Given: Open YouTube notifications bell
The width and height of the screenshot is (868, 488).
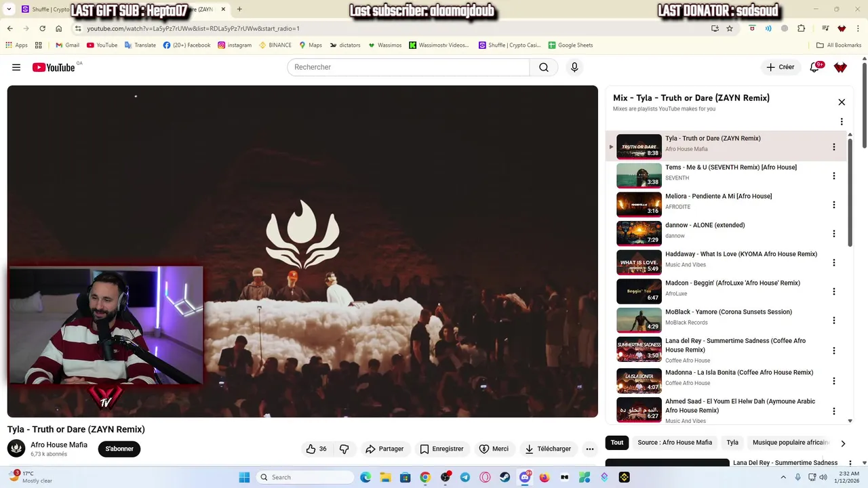Looking at the screenshot, I should [814, 67].
